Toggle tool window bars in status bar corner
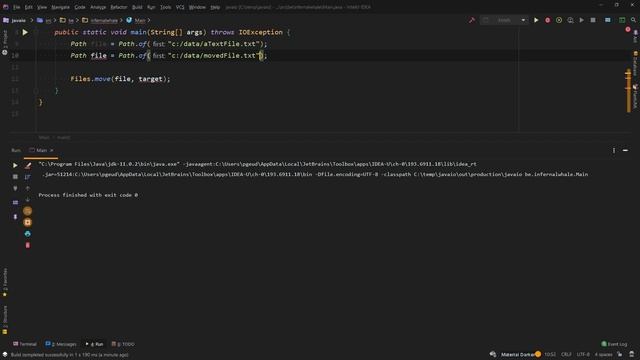640x360 pixels. [x=4, y=355]
